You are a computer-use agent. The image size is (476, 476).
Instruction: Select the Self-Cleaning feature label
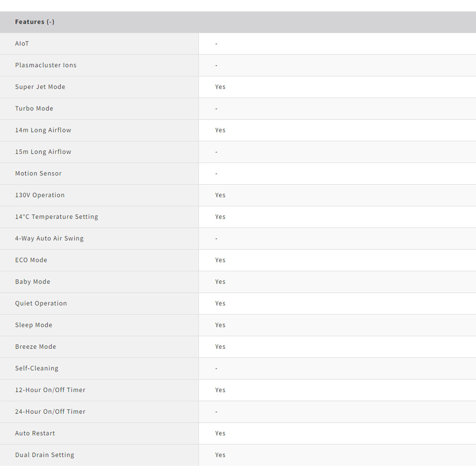point(37,368)
